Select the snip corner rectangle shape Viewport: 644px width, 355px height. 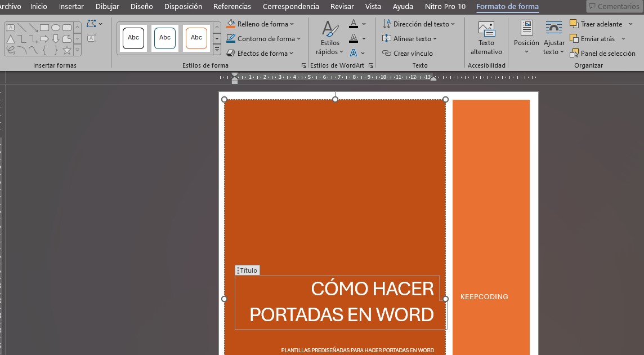point(67,39)
